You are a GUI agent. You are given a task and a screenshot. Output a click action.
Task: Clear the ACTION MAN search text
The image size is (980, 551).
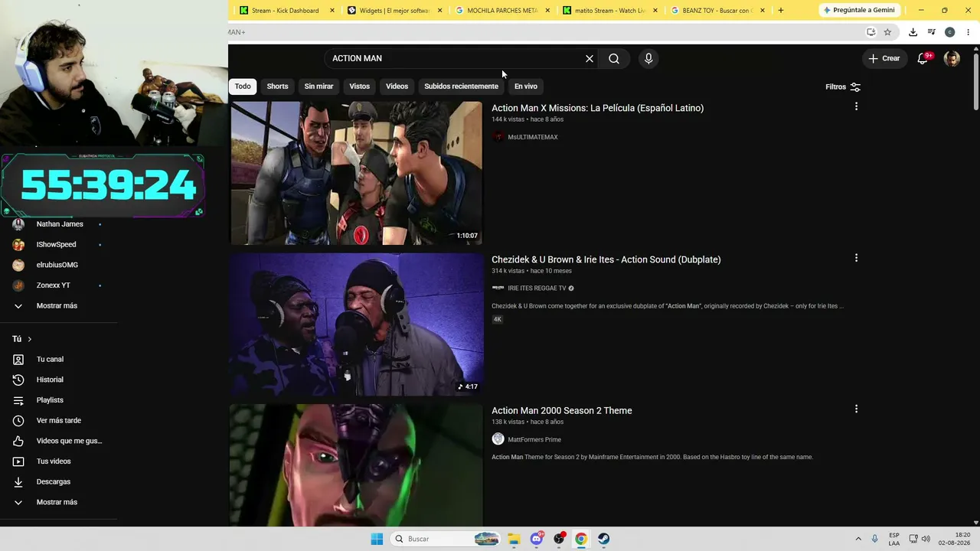[x=590, y=58]
